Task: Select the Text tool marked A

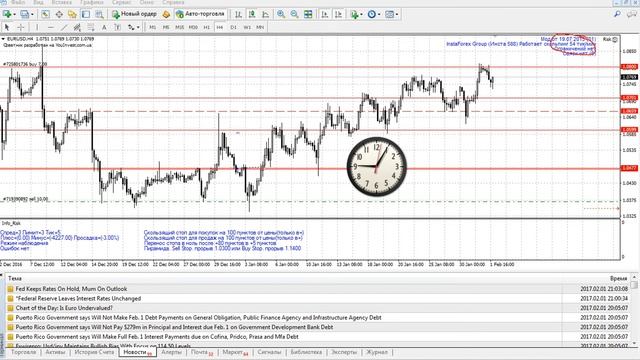Action: click(104, 27)
